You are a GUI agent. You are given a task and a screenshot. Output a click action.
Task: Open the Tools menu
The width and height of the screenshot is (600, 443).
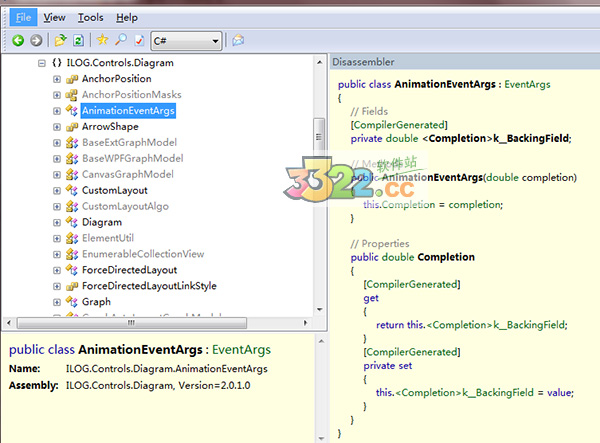(x=91, y=18)
